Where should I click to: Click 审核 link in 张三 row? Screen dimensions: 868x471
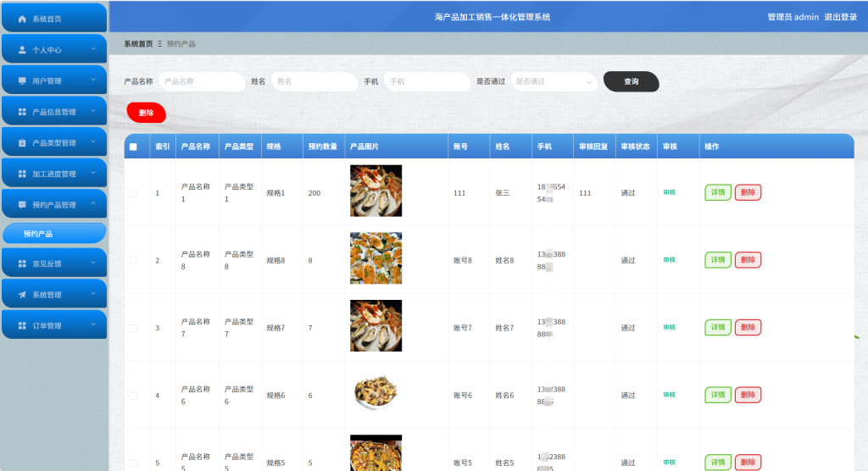670,192
